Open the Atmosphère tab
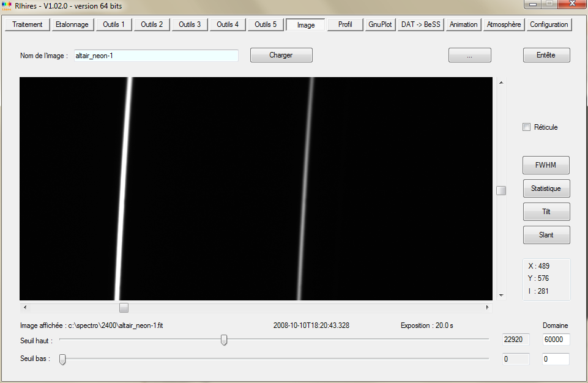 (504, 24)
